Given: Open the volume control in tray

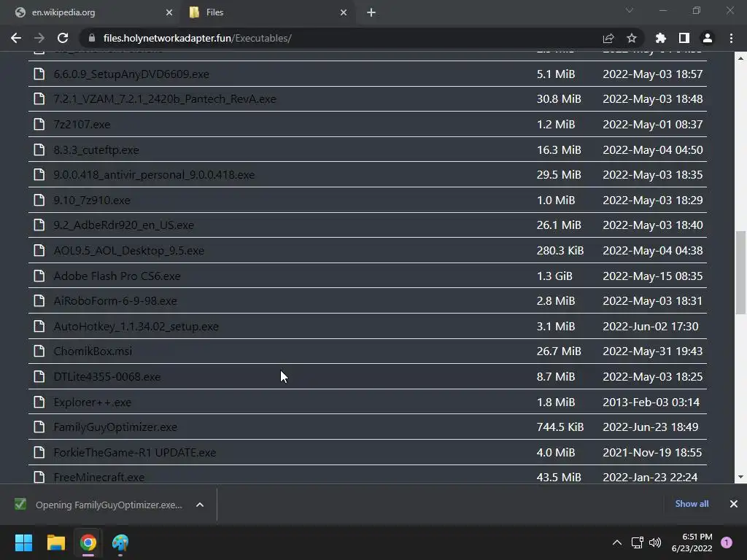Looking at the screenshot, I should [x=655, y=542].
